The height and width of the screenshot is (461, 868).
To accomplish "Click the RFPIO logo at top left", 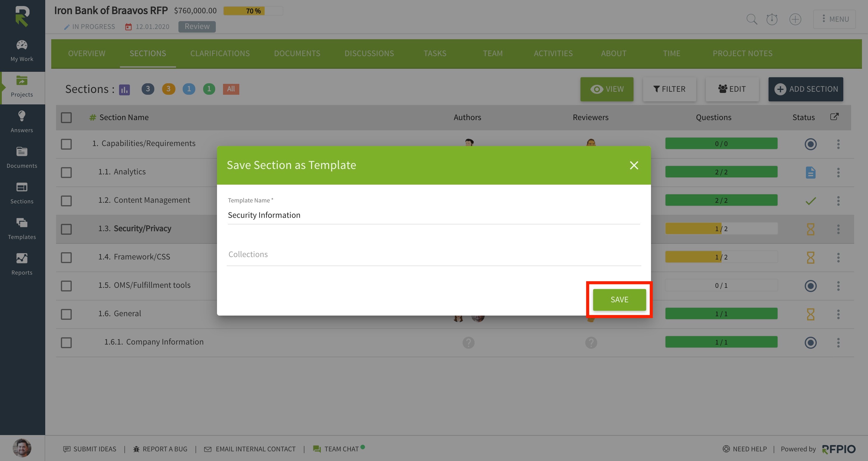I will (22, 16).
